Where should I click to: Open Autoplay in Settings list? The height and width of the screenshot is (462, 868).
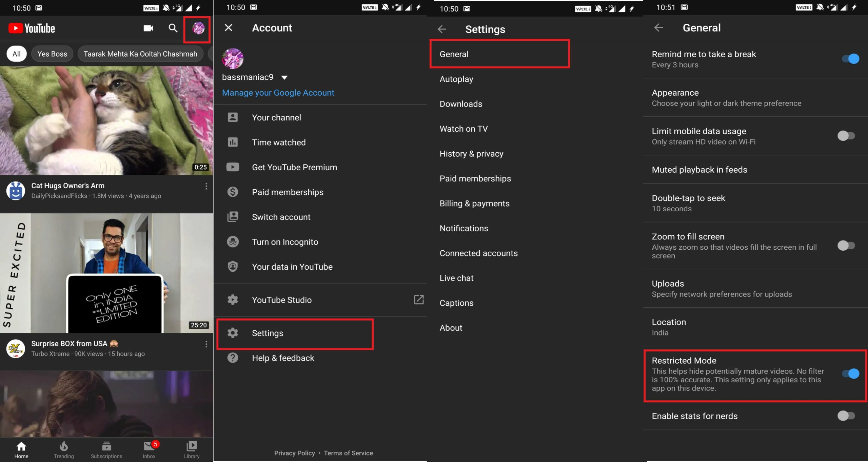456,79
